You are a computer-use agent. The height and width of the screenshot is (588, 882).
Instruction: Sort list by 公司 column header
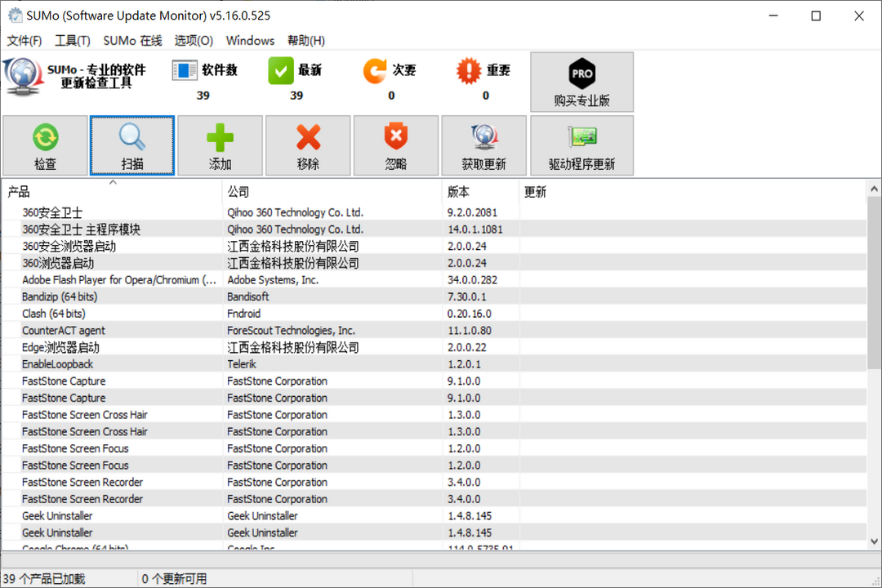tap(331, 192)
